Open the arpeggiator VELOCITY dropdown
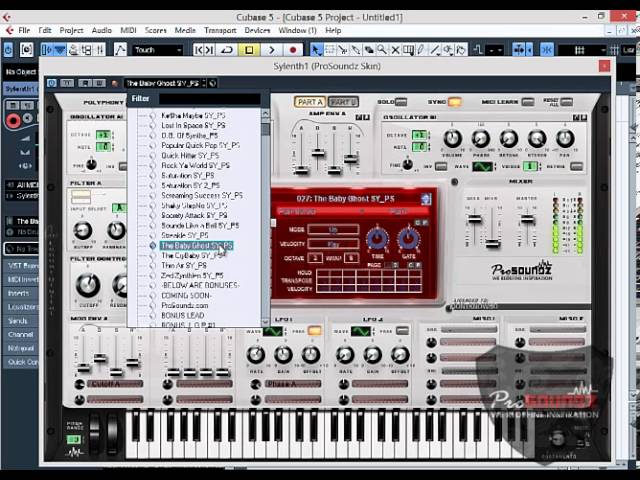Viewport: 640px width, 480px height. click(x=333, y=243)
